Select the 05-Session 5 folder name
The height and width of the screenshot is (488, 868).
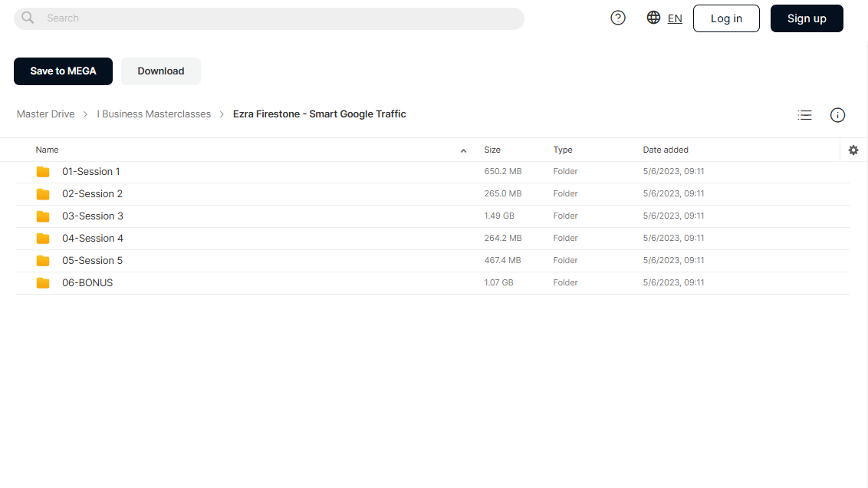[x=93, y=260]
